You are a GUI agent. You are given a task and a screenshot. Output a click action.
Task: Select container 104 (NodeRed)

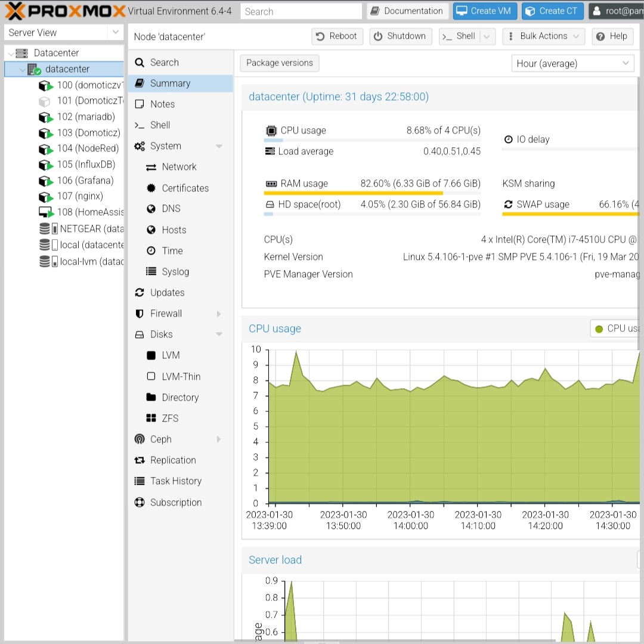[79, 148]
